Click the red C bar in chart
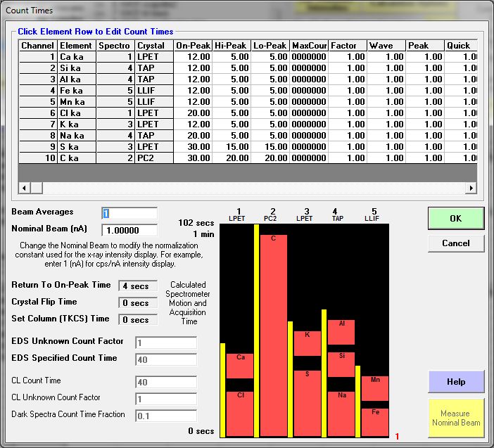 (274, 335)
